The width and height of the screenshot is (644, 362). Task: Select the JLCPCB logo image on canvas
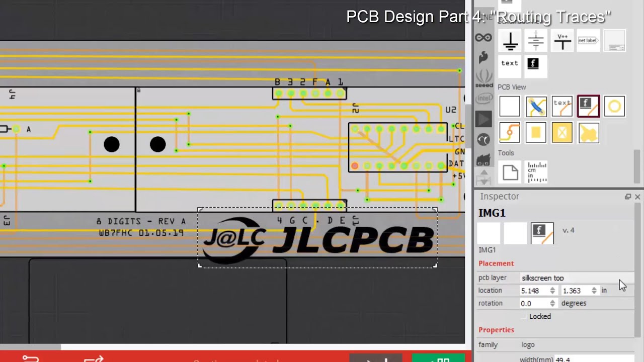317,238
